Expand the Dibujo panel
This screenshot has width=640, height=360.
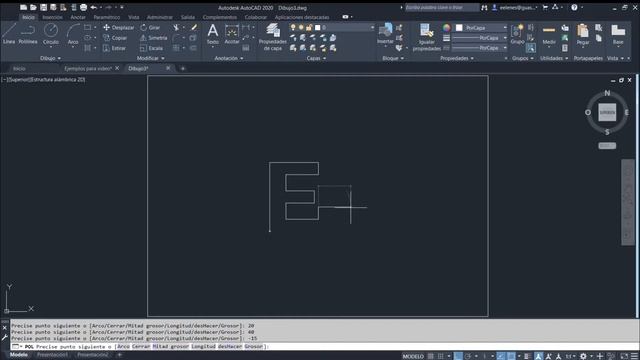tap(50, 58)
